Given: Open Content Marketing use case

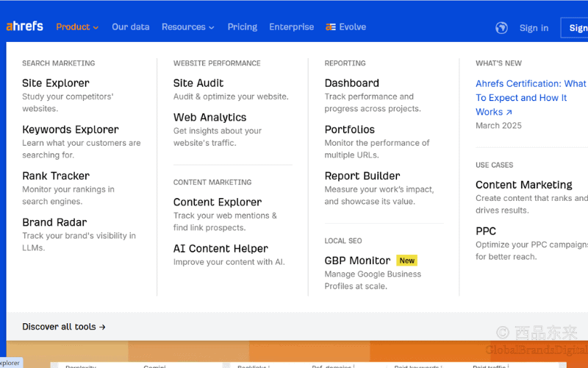Looking at the screenshot, I should [x=524, y=185].
